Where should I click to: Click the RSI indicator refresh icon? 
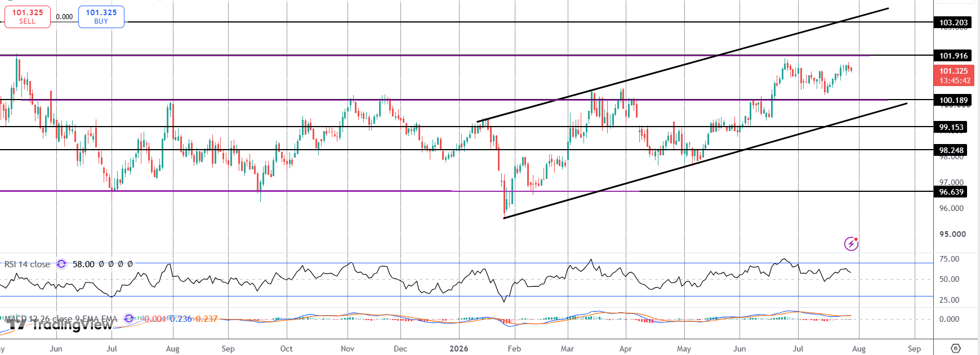(61, 264)
